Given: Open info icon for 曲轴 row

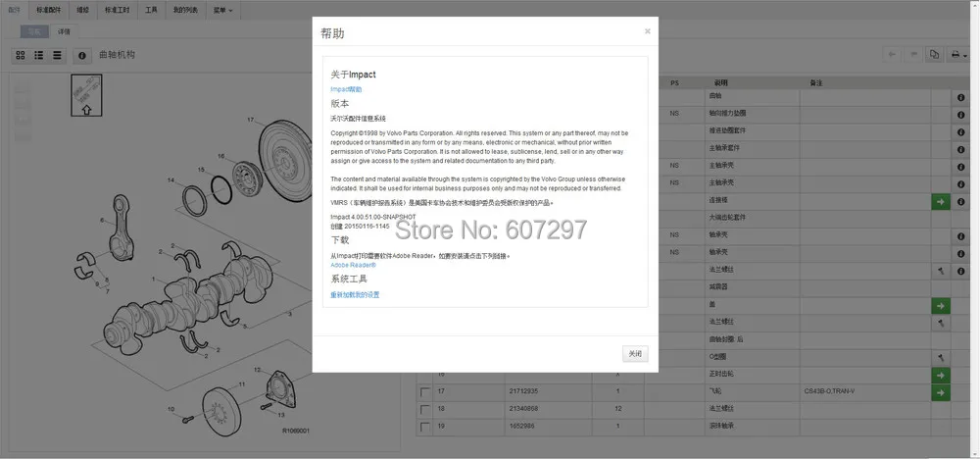Looking at the screenshot, I should [x=960, y=97].
